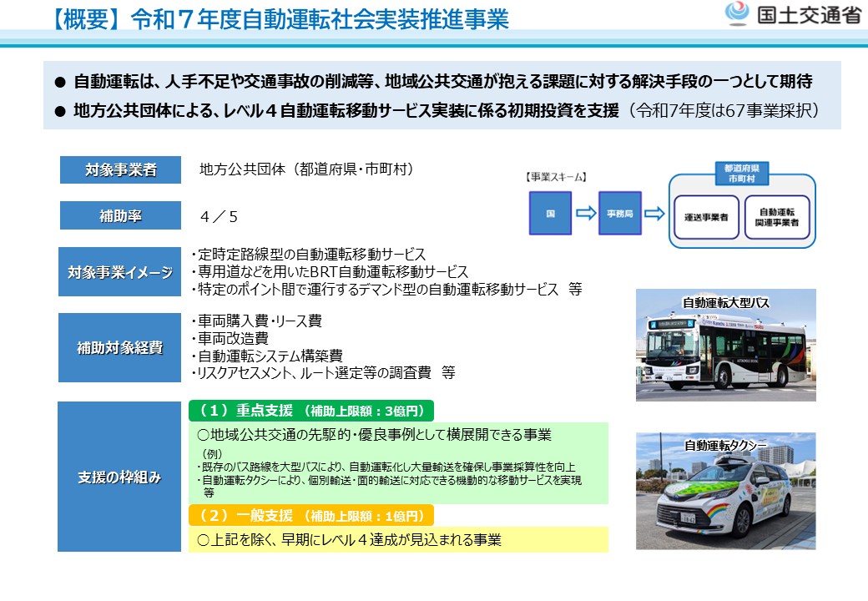Image resolution: width=868 pixels, height=601 pixels.
Task: Select the 対象事業者 blue label
Action: [x=120, y=169]
